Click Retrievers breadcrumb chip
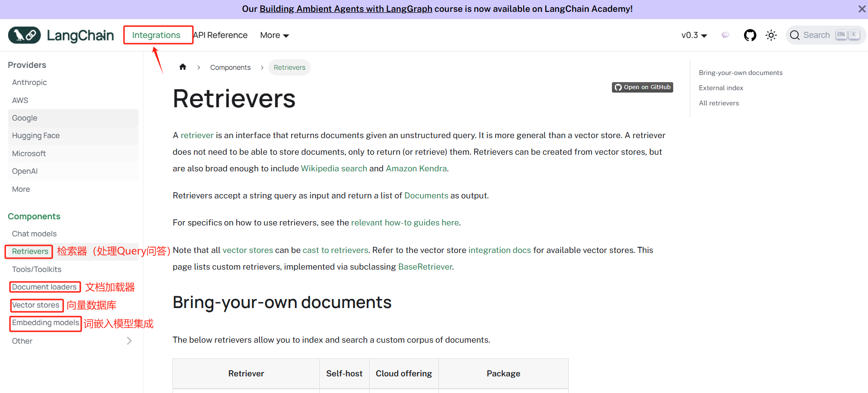868x393 pixels. (x=289, y=67)
